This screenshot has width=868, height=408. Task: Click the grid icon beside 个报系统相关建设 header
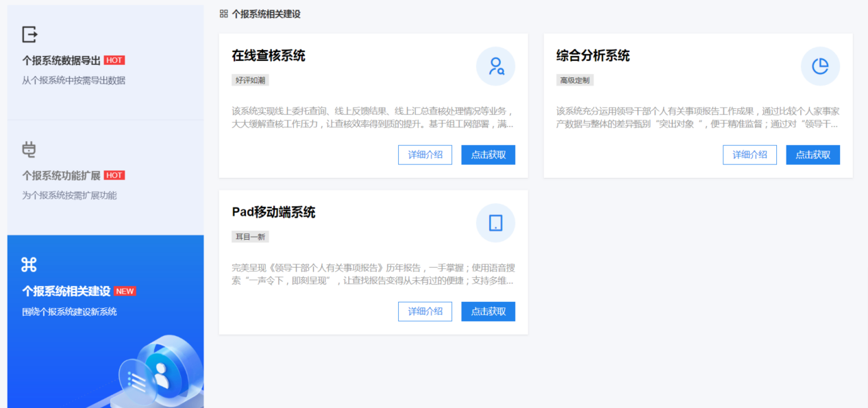[224, 14]
